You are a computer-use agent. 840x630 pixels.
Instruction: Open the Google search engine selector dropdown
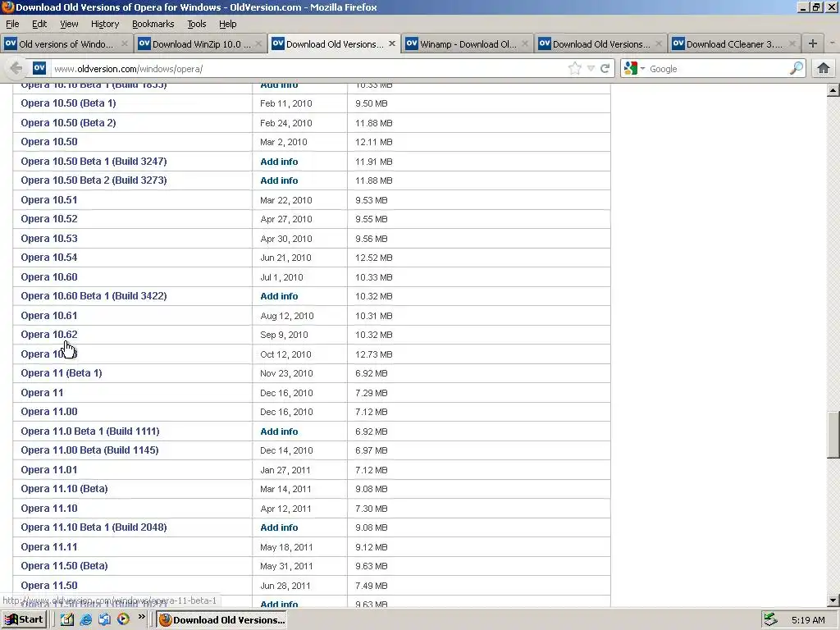pyautogui.click(x=634, y=68)
